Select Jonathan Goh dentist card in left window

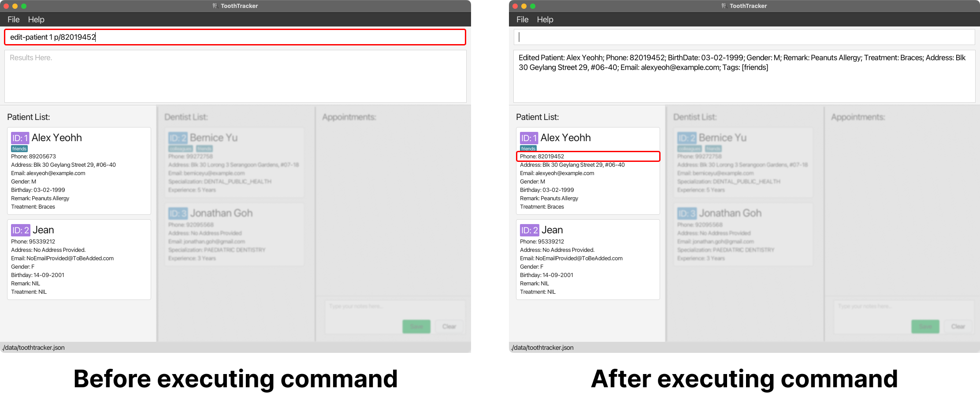(x=234, y=234)
